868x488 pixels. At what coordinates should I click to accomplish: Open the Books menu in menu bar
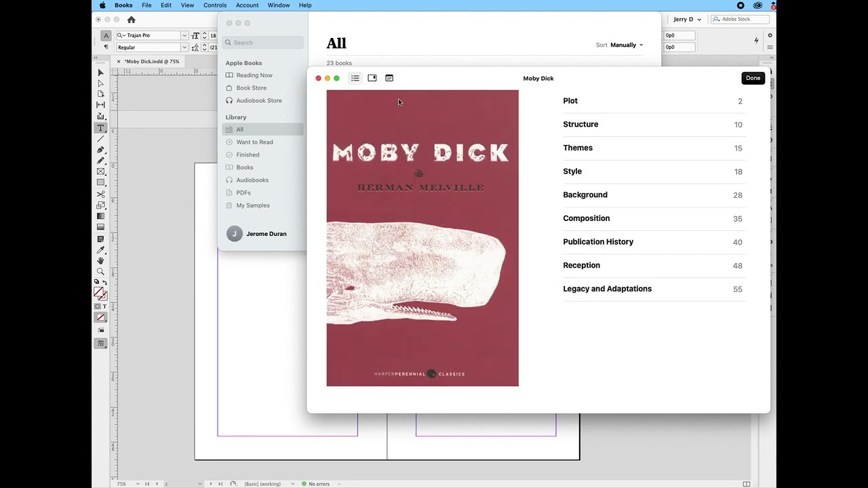(123, 5)
